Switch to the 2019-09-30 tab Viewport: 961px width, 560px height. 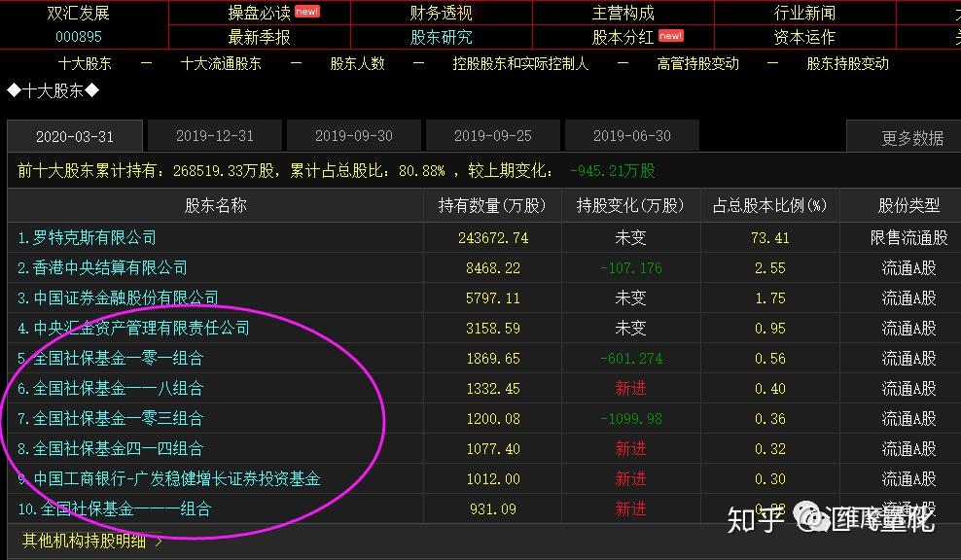pos(354,136)
